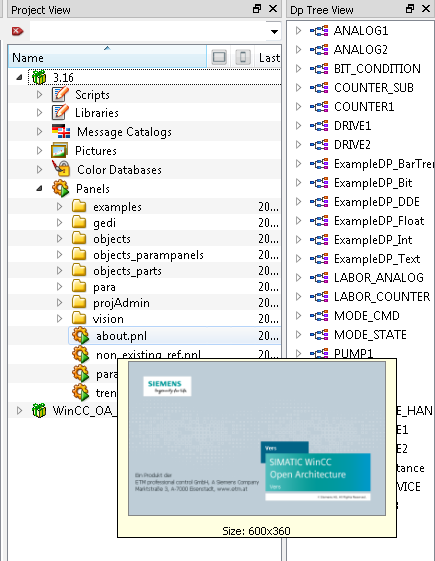Expand the Pictures node

[x=39, y=151]
